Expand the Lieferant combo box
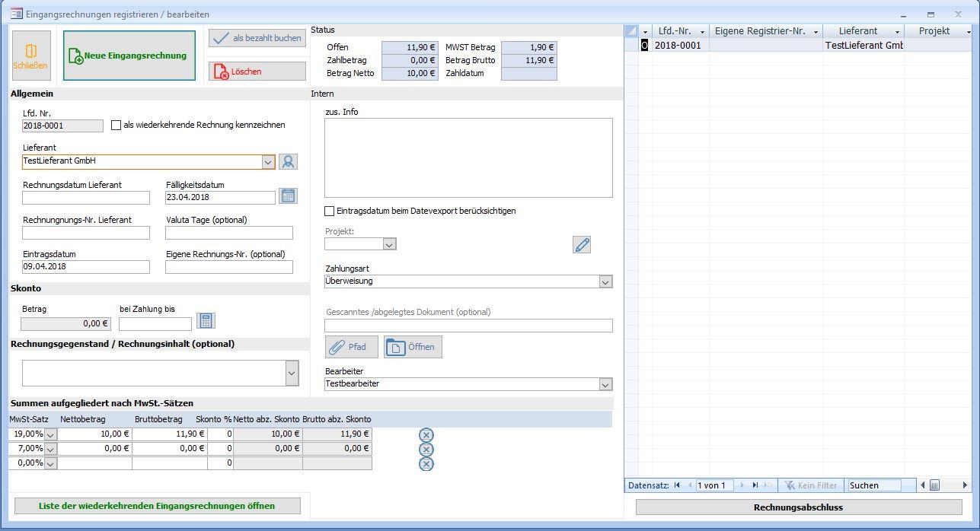The width and height of the screenshot is (980, 531). (x=267, y=162)
